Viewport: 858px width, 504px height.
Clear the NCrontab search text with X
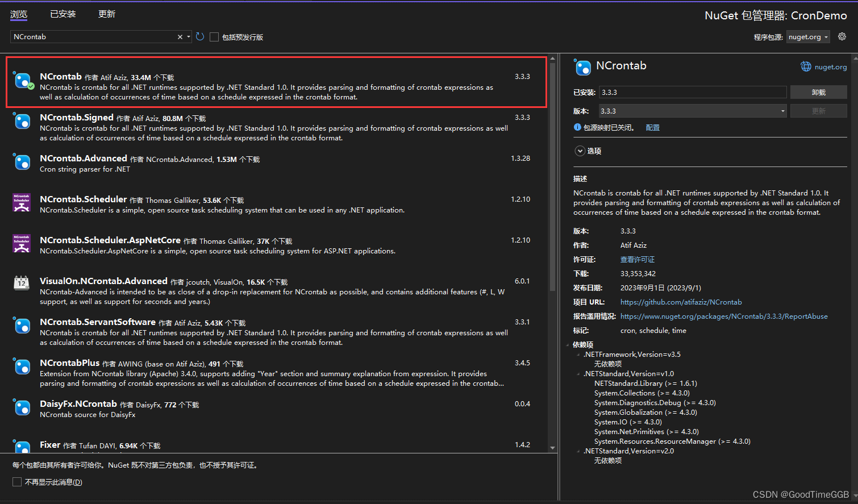[180, 37]
